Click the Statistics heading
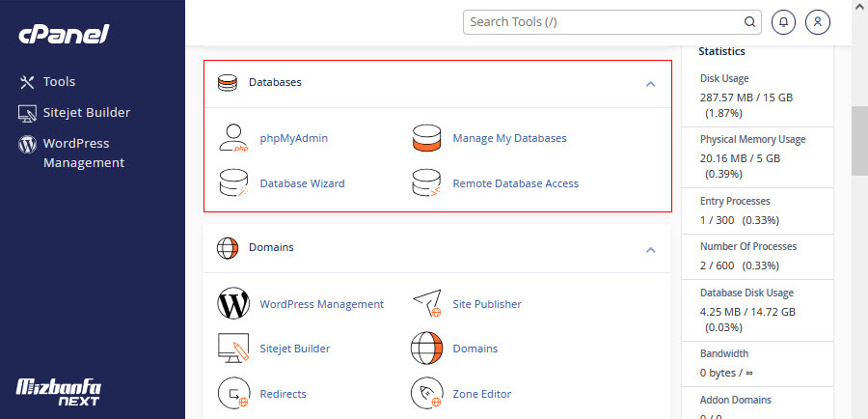Image resolution: width=868 pixels, height=419 pixels. click(x=721, y=51)
